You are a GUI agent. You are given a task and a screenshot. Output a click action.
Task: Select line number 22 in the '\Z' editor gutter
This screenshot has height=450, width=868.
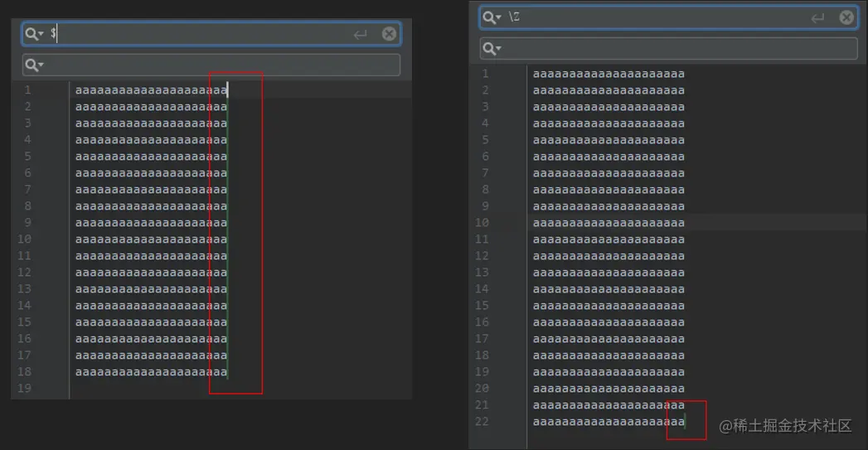(482, 422)
